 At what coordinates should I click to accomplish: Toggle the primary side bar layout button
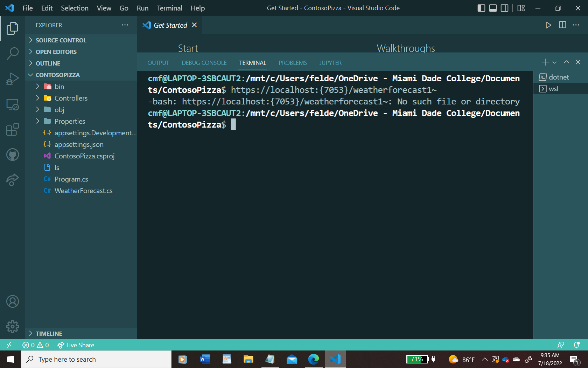[x=481, y=8]
